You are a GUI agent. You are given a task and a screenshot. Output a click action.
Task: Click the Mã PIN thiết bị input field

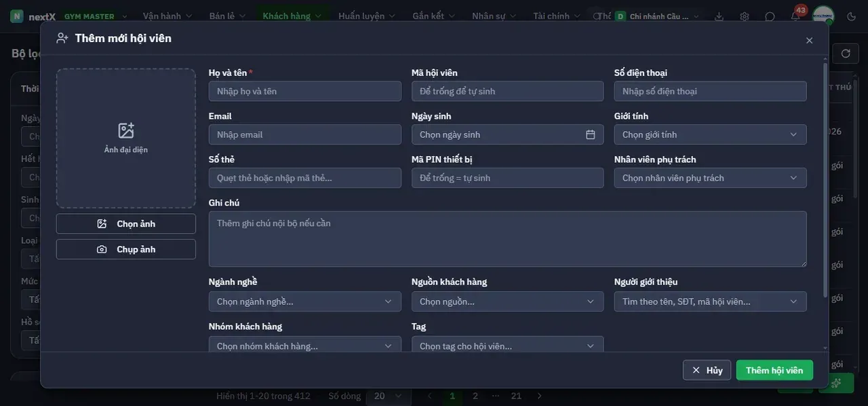[508, 178]
